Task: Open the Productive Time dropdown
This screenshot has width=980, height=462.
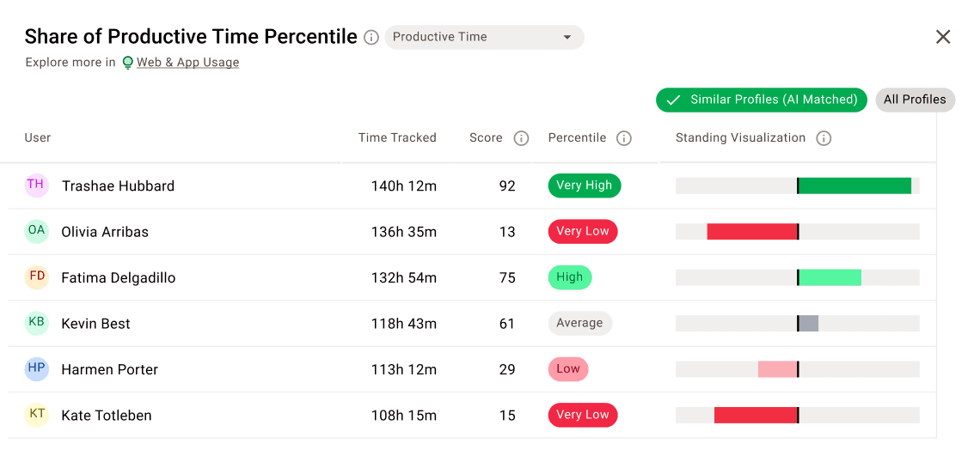Action: [x=484, y=37]
